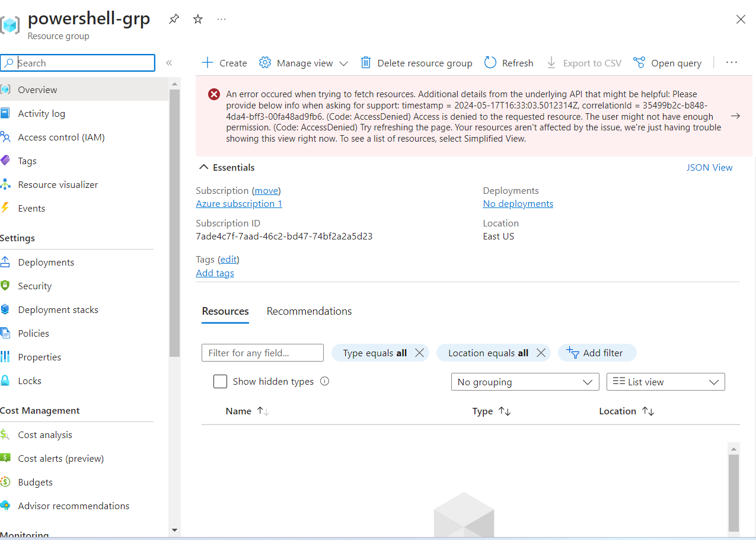Open the Events lightning icon
This screenshot has width=756, height=540.
(x=5, y=208)
